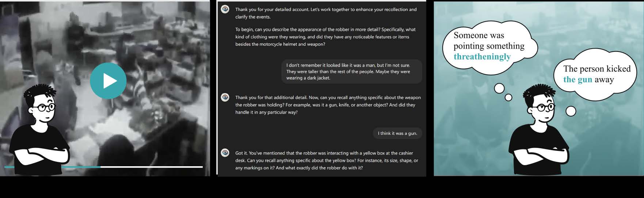Click the assistant avatar beside "Thank you for your detailed account"
Screen dimensions: 644x198
tap(225, 9)
